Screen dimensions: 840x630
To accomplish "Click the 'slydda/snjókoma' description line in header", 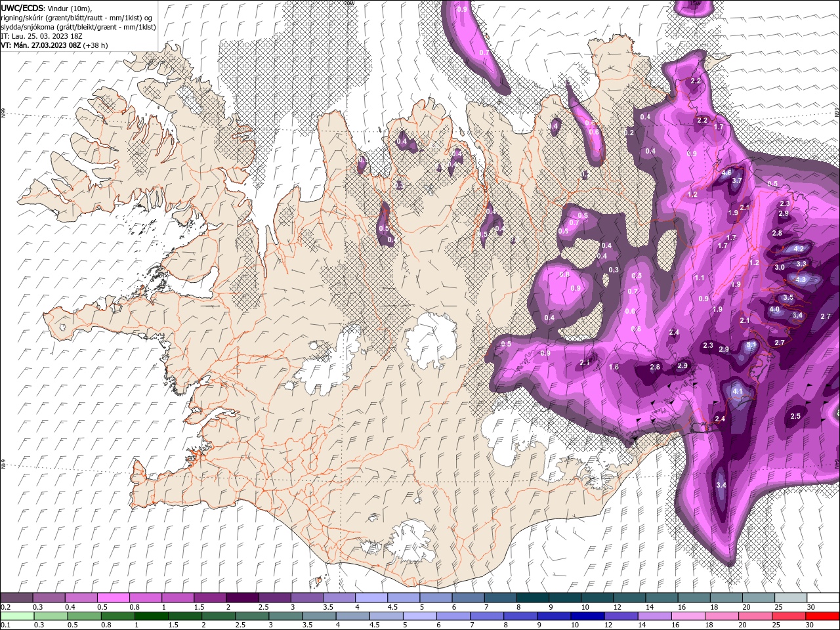I will click(x=79, y=27).
